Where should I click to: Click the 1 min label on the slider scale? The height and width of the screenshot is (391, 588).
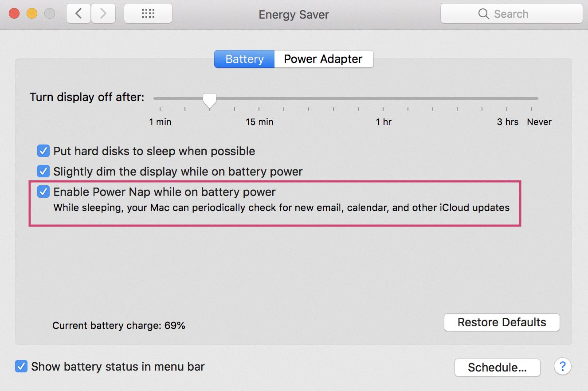click(160, 121)
